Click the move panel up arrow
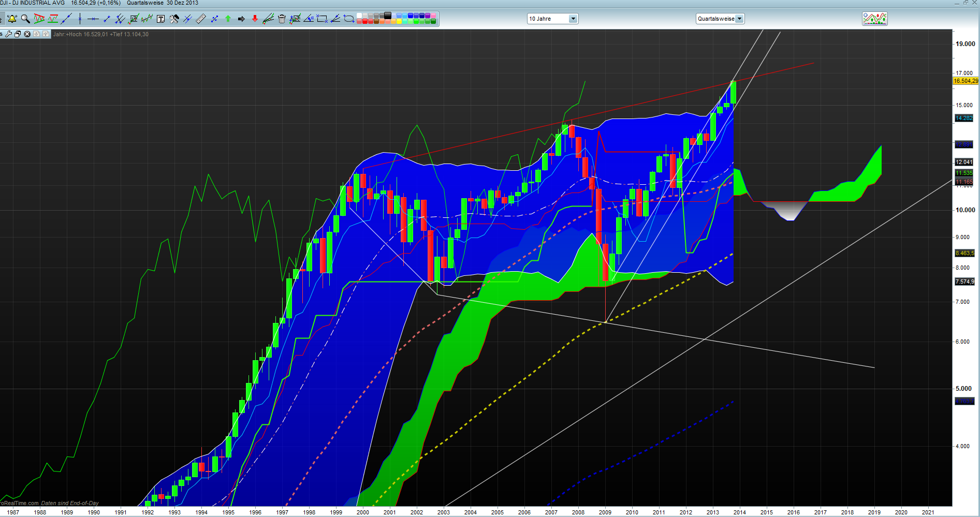Screen dimensions: 980x517 (46, 34)
